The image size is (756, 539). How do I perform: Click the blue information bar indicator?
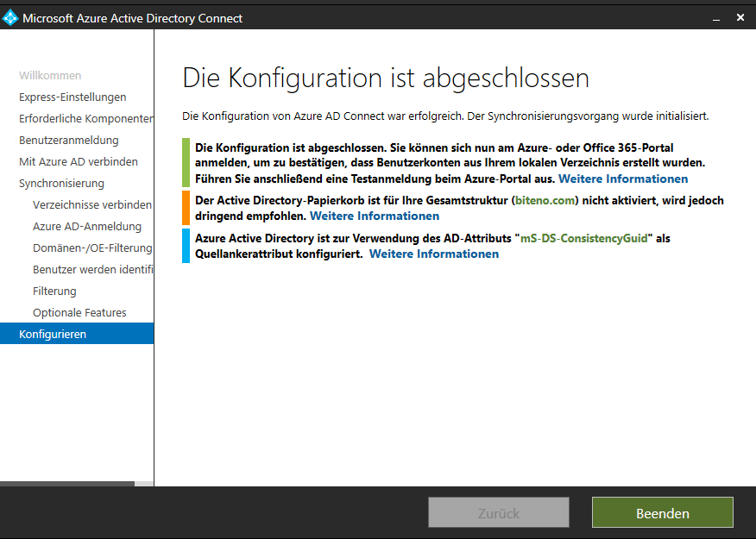point(186,246)
